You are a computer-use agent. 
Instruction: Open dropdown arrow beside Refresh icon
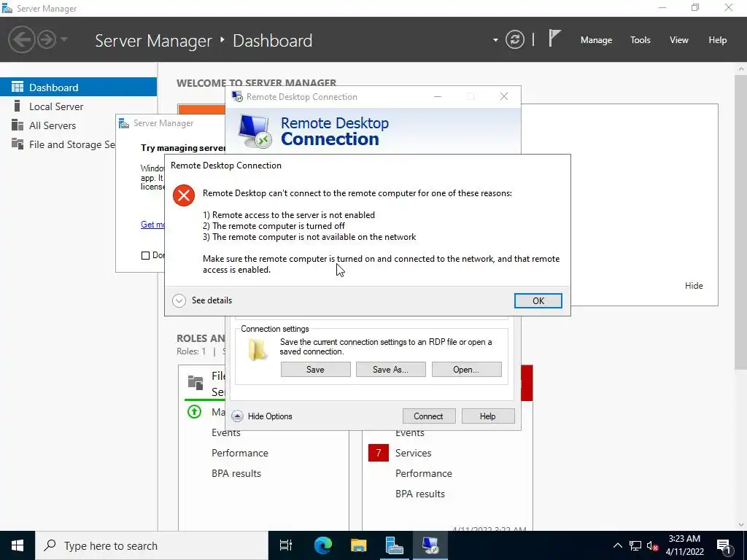tap(495, 40)
